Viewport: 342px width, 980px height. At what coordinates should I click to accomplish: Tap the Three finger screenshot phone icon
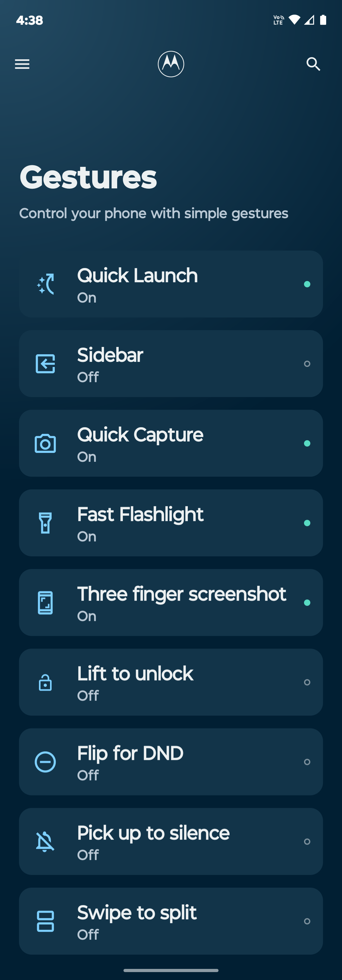click(x=45, y=603)
